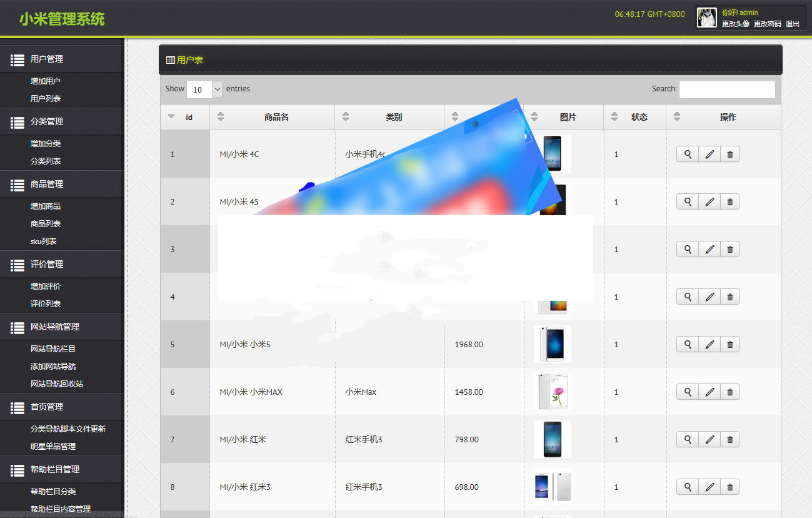Click the pencil edit icon for row 5
812x518 pixels.
click(709, 344)
